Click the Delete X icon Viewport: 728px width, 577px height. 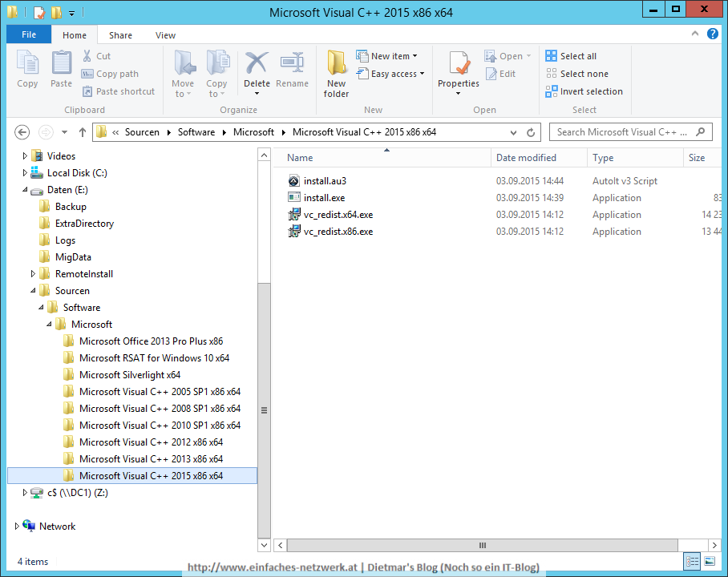(x=257, y=63)
